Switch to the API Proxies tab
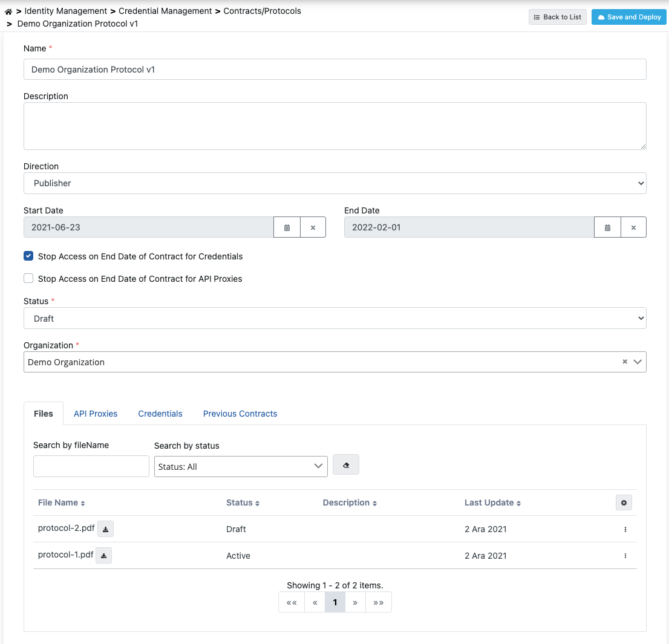The image size is (669, 644). tap(96, 414)
